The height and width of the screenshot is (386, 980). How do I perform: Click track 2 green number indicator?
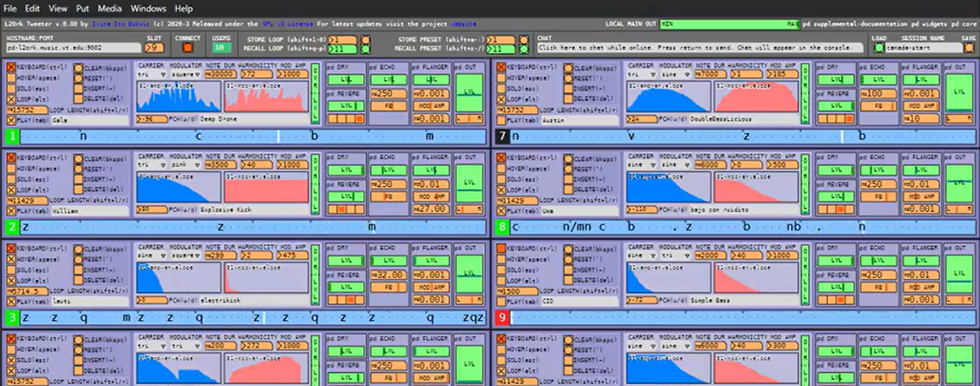click(11, 228)
